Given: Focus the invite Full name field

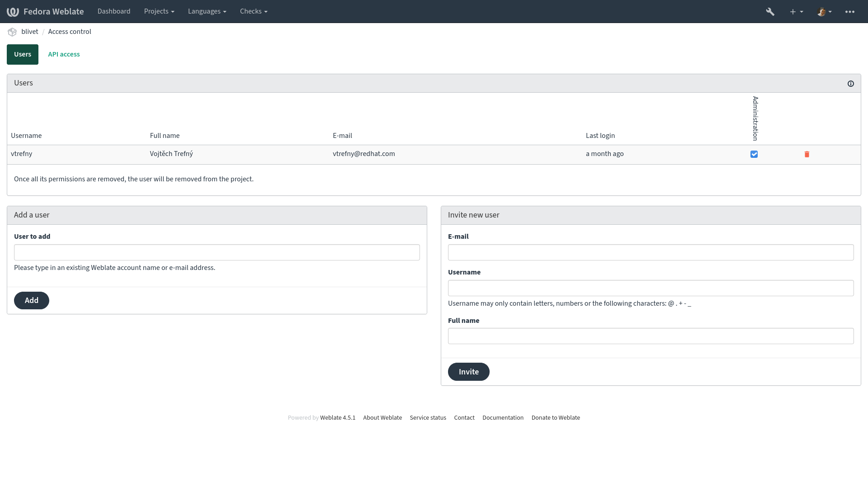Looking at the screenshot, I should click(x=651, y=336).
